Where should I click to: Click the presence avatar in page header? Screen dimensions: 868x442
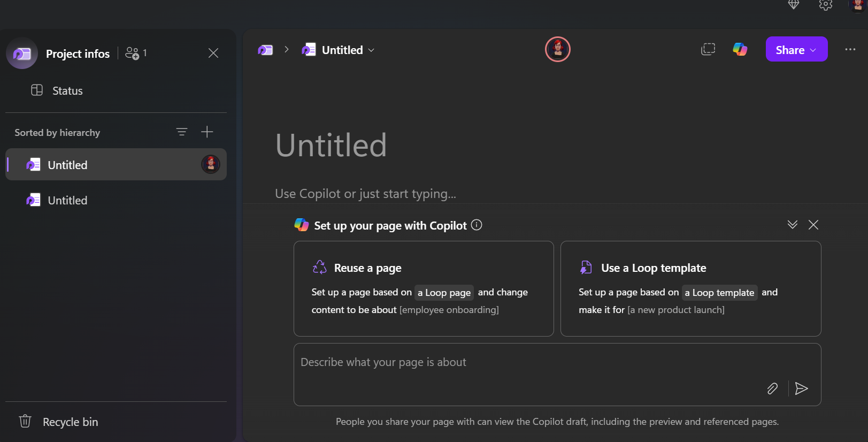pos(558,49)
